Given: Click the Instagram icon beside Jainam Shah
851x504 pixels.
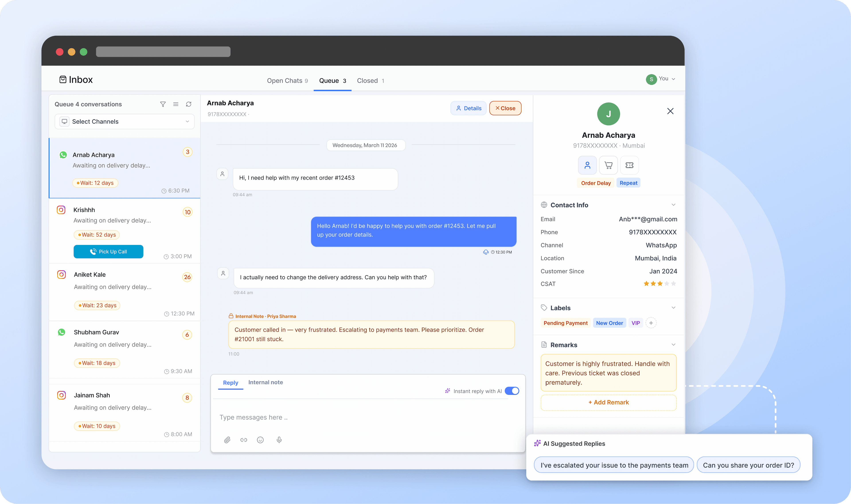Looking at the screenshot, I should 61,395.
